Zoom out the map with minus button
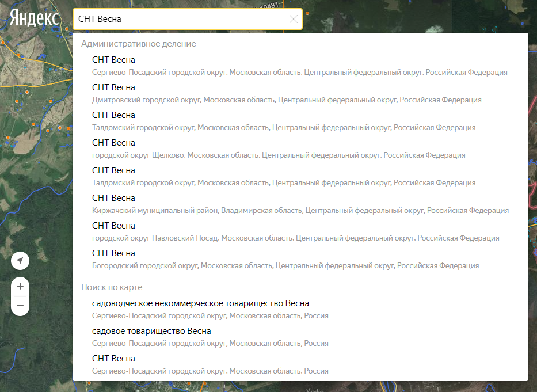 [20, 306]
